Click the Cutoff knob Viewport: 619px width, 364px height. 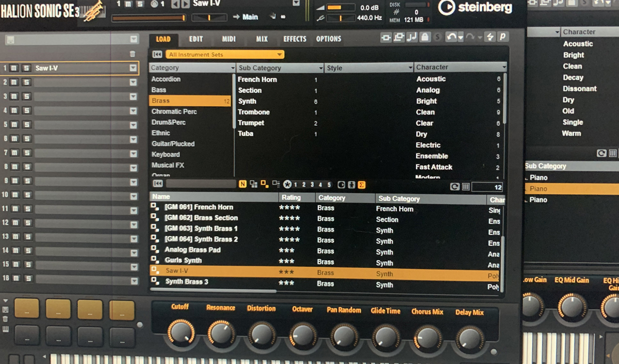(181, 333)
